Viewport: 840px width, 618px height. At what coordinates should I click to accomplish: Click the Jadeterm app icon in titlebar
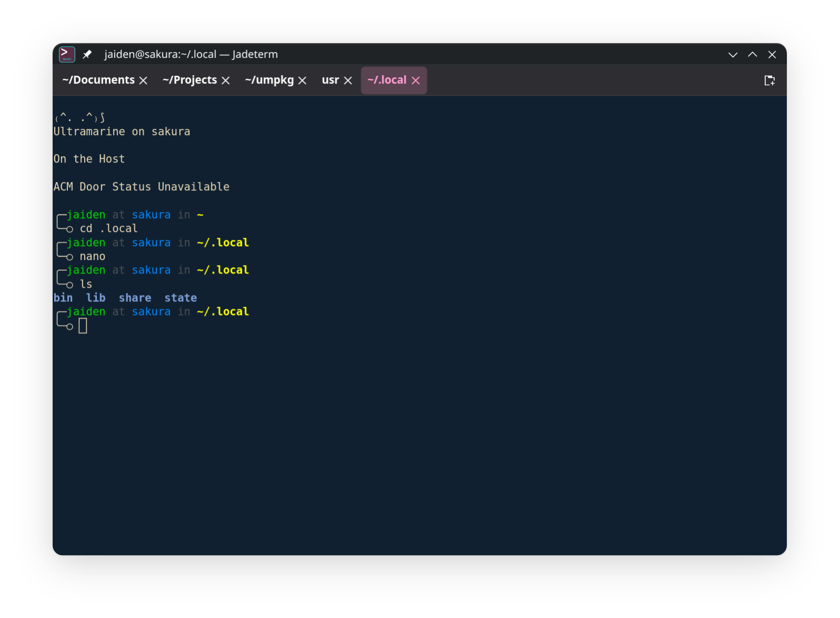pyautogui.click(x=67, y=54)
